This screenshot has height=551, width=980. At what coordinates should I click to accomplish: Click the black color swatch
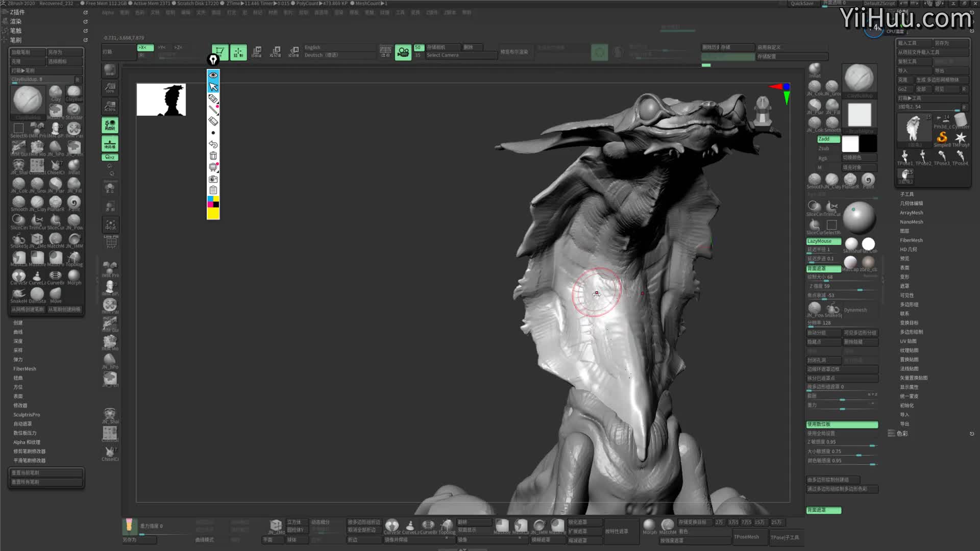point(868,144)
